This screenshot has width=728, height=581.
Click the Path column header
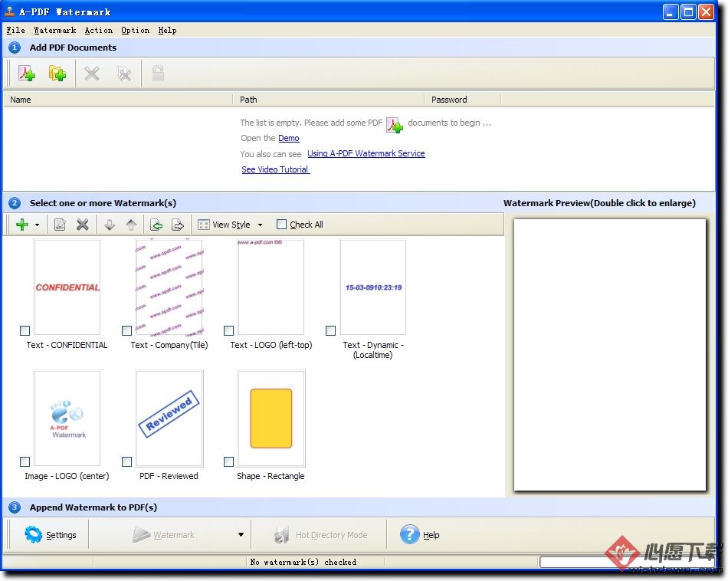coord(328,100)
